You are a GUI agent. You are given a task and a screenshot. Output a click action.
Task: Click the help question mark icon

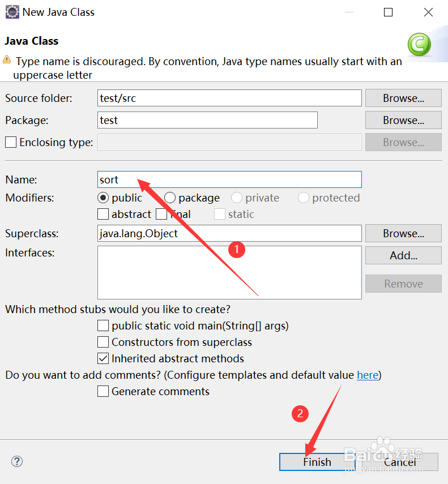[17, 461]
